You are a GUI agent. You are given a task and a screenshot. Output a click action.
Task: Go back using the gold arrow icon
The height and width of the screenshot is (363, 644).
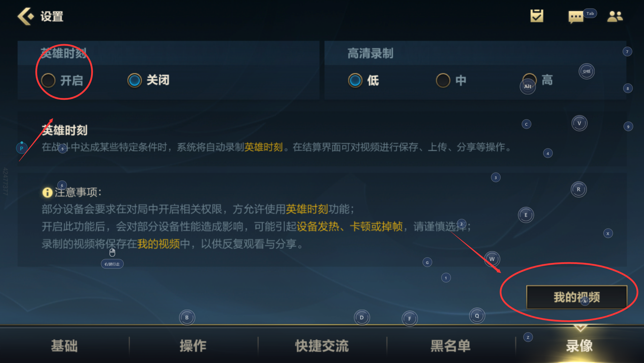[x=25, y=16]
